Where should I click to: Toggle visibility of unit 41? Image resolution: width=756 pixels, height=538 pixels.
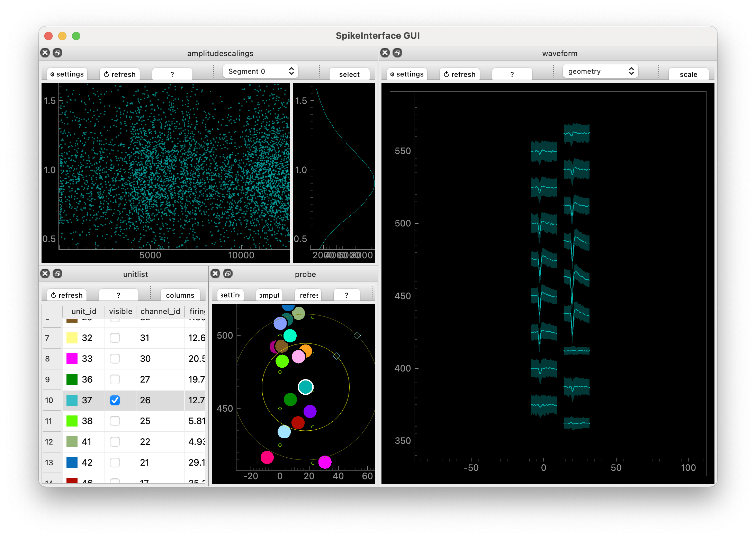(115, 442)
